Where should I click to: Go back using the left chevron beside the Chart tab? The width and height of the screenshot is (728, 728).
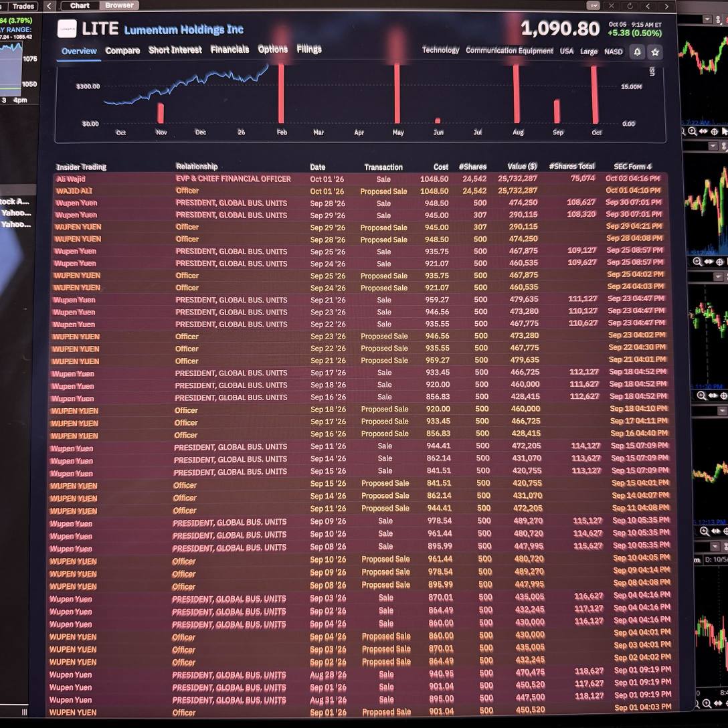coord(50,6)
